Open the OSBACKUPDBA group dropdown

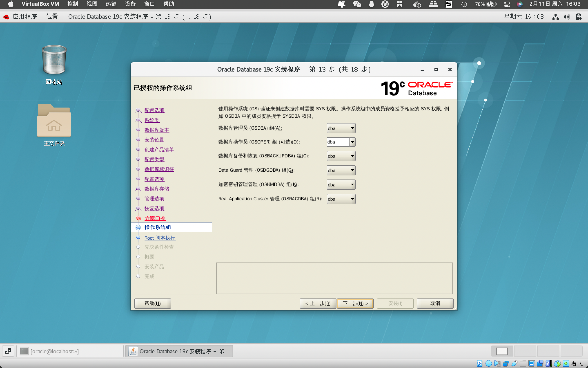pos(341,156)
